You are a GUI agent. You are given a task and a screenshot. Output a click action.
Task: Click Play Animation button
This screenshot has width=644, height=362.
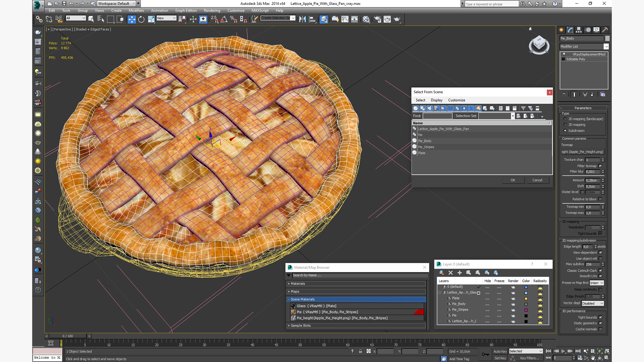coord(563,351)
